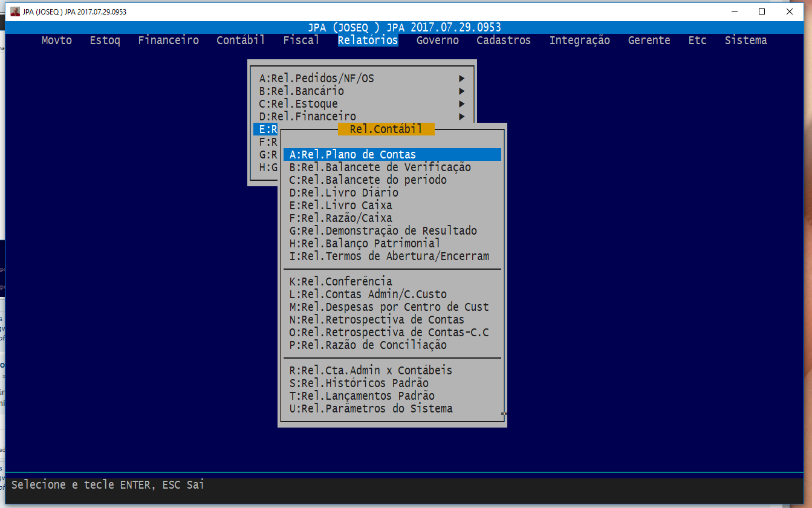Screen dimensions: 812x508
Task: Close the JPA window
Action: click(x=790, y=11)
